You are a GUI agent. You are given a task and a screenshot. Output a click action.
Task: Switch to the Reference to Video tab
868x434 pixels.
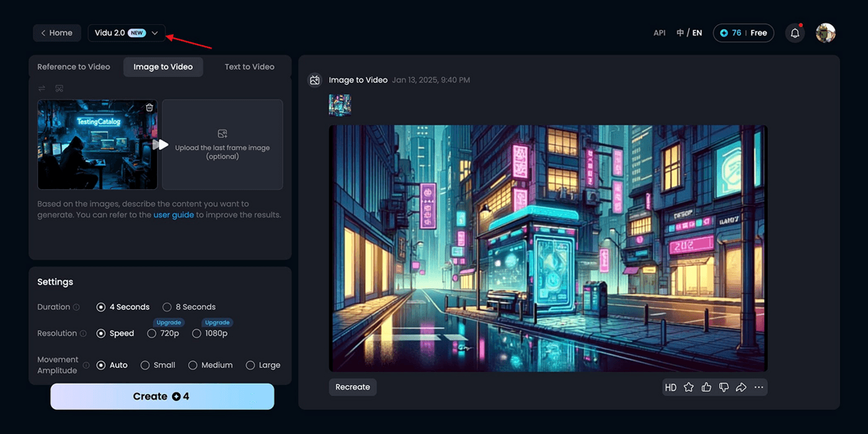74,67
